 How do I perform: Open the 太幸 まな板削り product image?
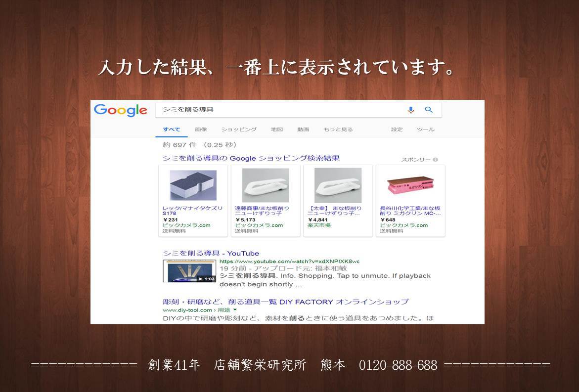338,185
